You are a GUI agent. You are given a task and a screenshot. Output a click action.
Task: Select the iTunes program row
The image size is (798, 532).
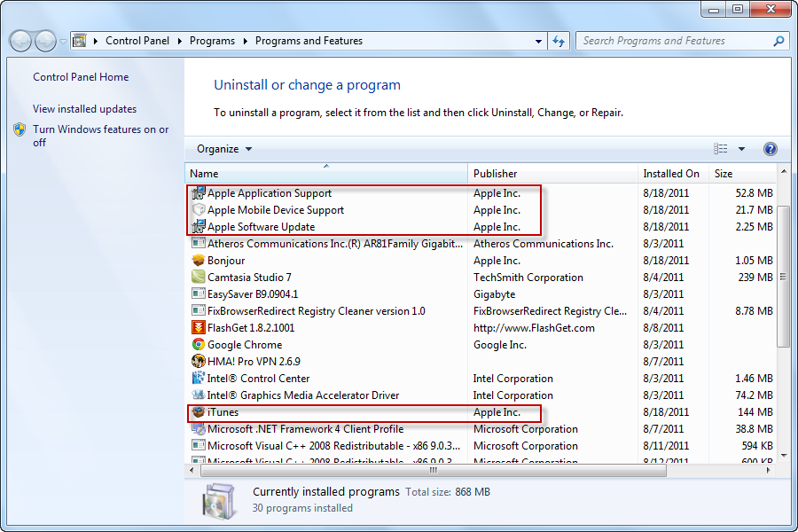point(481,411)
